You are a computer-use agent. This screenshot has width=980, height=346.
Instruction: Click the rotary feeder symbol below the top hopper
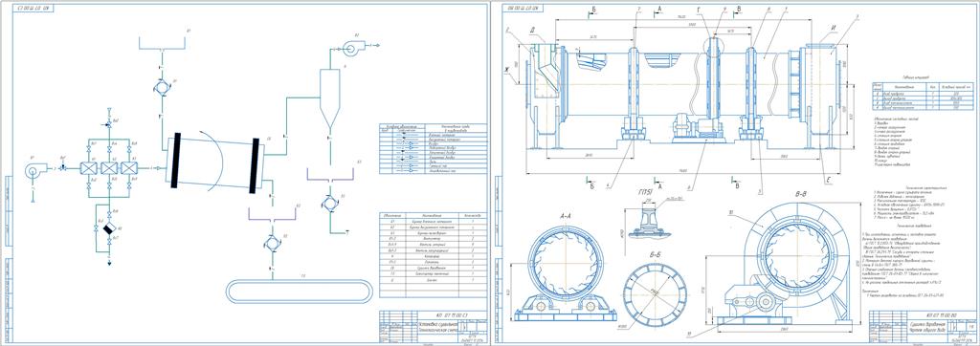point(161,87)
